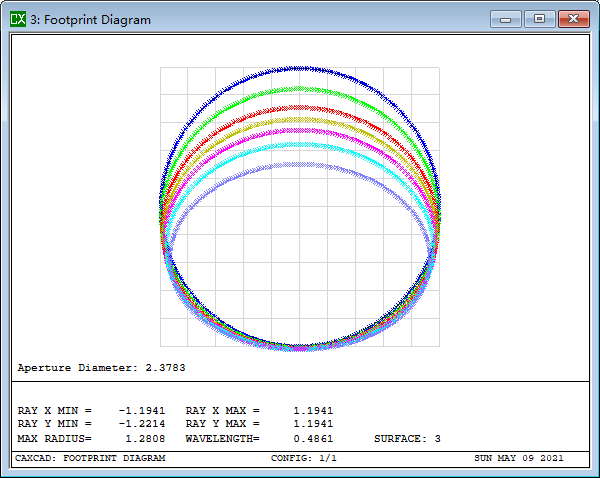Click the RAY Y MAX value 1.1941
Image resolution: width=600 pixels, height=478 pixels.
tap(313, 424)
